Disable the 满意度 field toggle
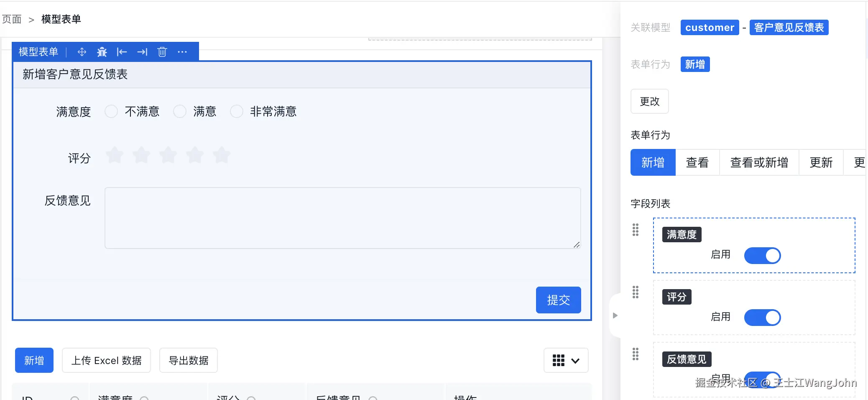 pyautogui.click(x=762, y=255)
